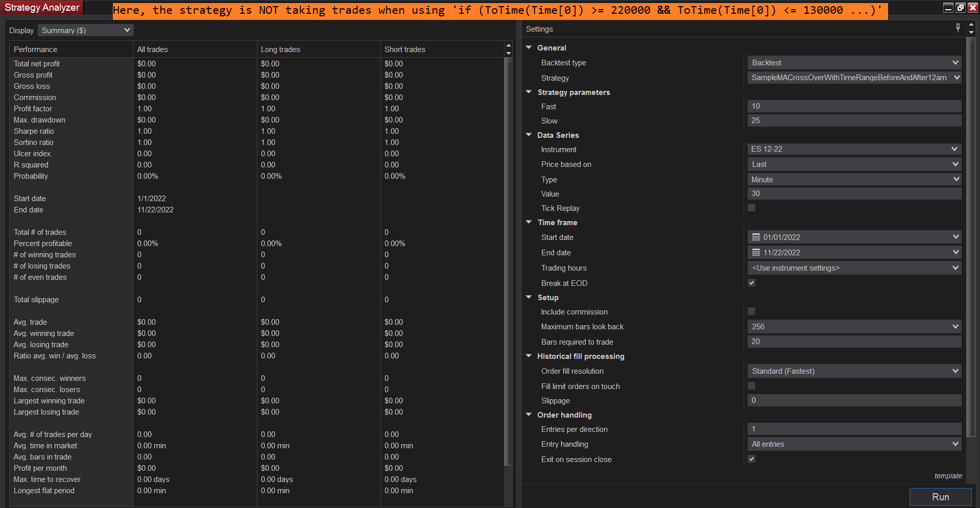Enable Fill limit orders on touch
This screenshot has width=980, height=508.
[x=751, y=385]
